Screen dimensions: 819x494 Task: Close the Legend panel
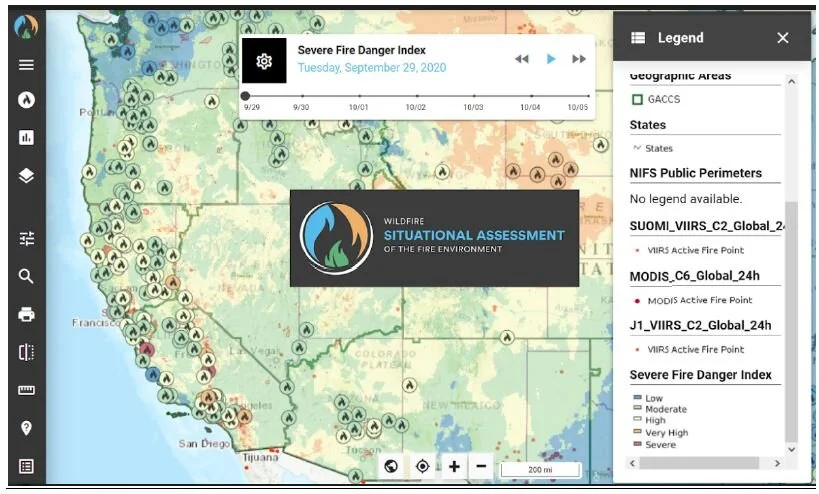tap(782, 38)
